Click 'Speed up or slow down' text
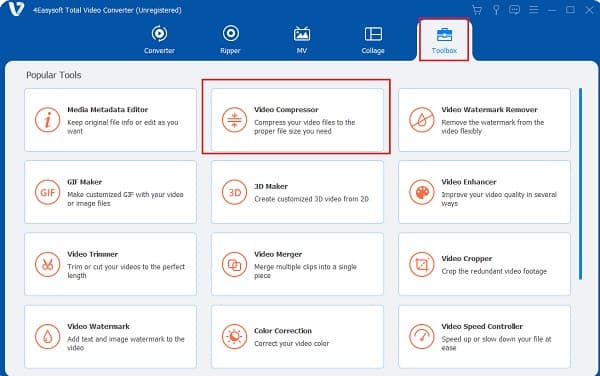Image resolution: width=600 pixels, height=376 pixels. pyautogui.click(x=496, y=343)
